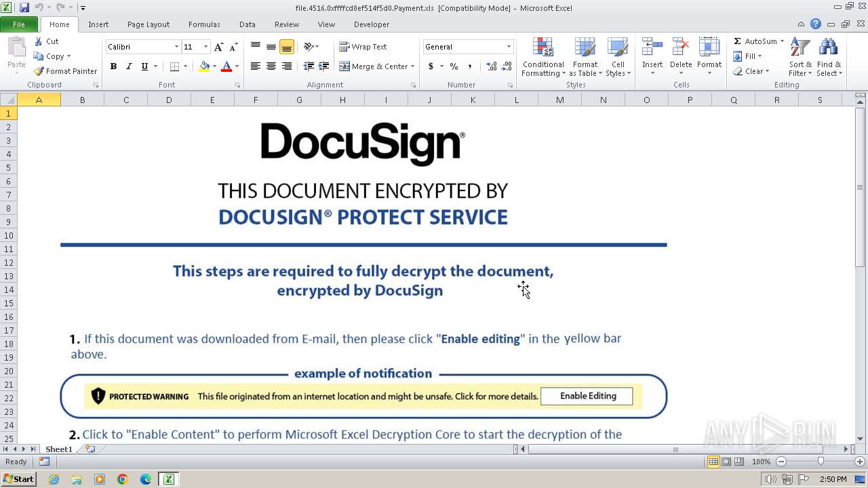Open the General number format dropdown

(x=509, y=47)
